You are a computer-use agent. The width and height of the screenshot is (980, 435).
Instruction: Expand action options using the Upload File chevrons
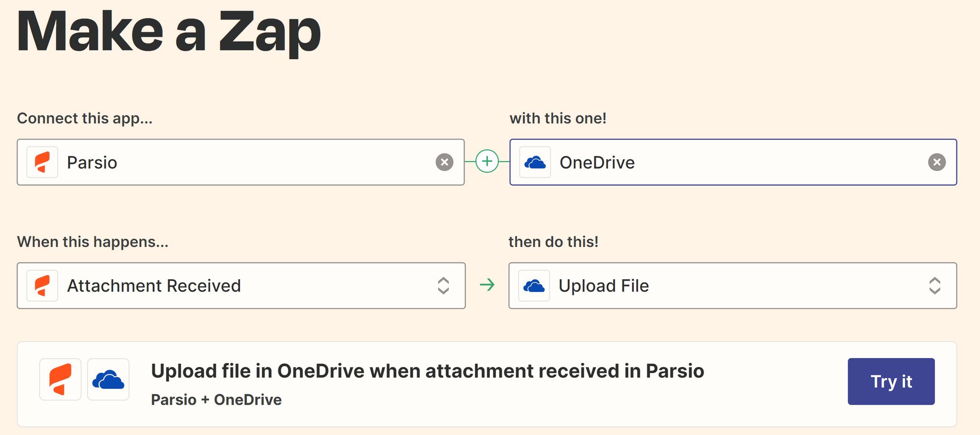(x=935, y=286)
